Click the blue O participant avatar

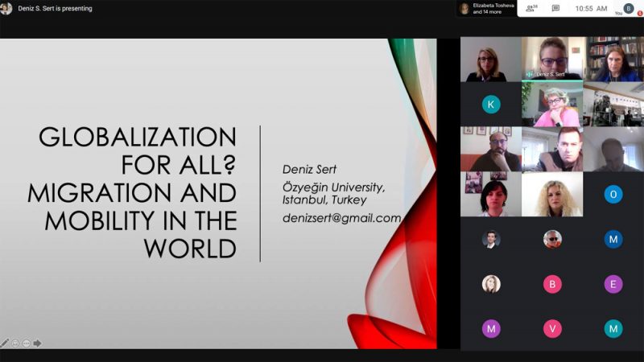[613, 194]
